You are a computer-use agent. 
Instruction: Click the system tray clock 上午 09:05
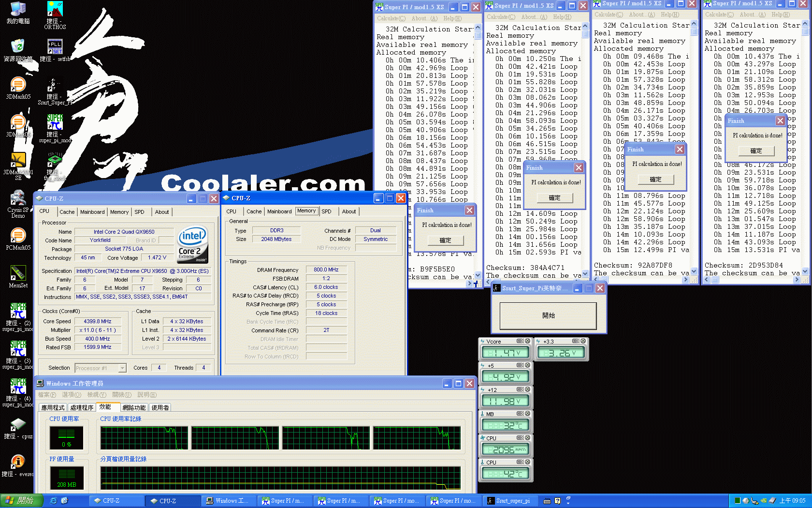(792, 501)
